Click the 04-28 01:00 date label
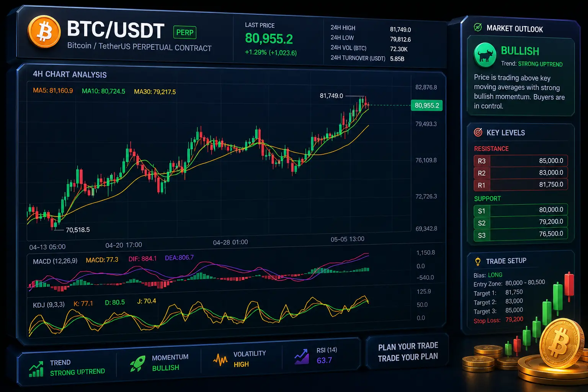Screen dimensions: 588x392 [x=230, y=242]
